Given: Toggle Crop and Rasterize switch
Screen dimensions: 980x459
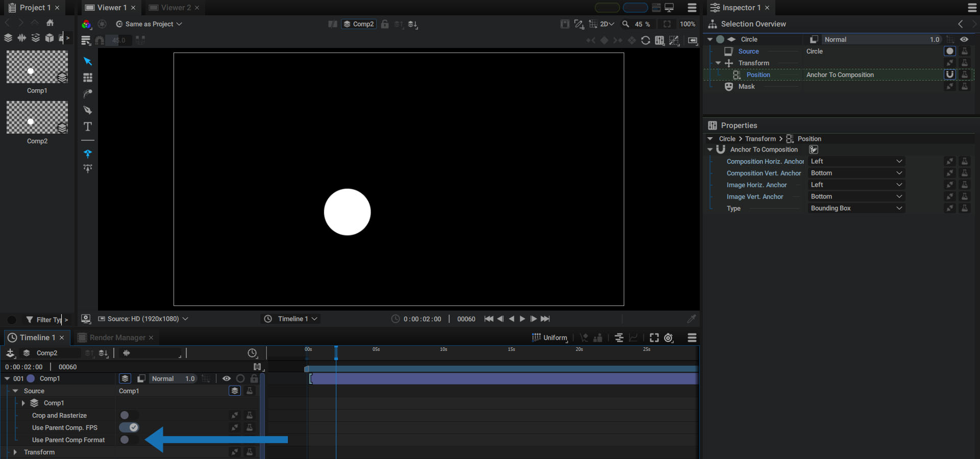Looking at the screenshot, I should click(x=129, y=415).
